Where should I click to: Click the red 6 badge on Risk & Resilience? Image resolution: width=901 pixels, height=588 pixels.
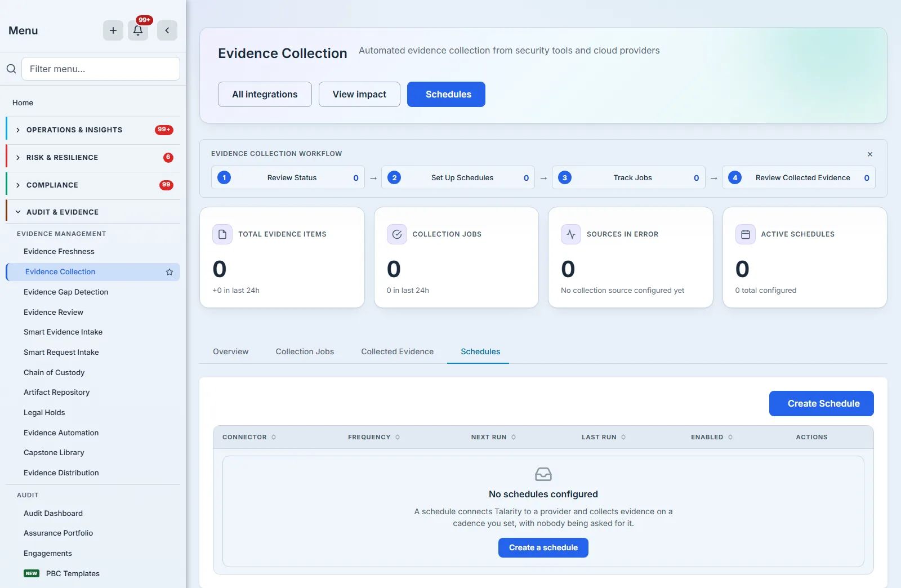coord(168,158)
